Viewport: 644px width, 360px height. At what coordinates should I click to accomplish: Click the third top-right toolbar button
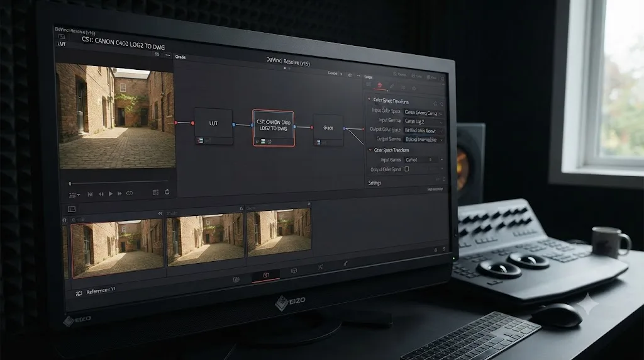tap(431, 77)
